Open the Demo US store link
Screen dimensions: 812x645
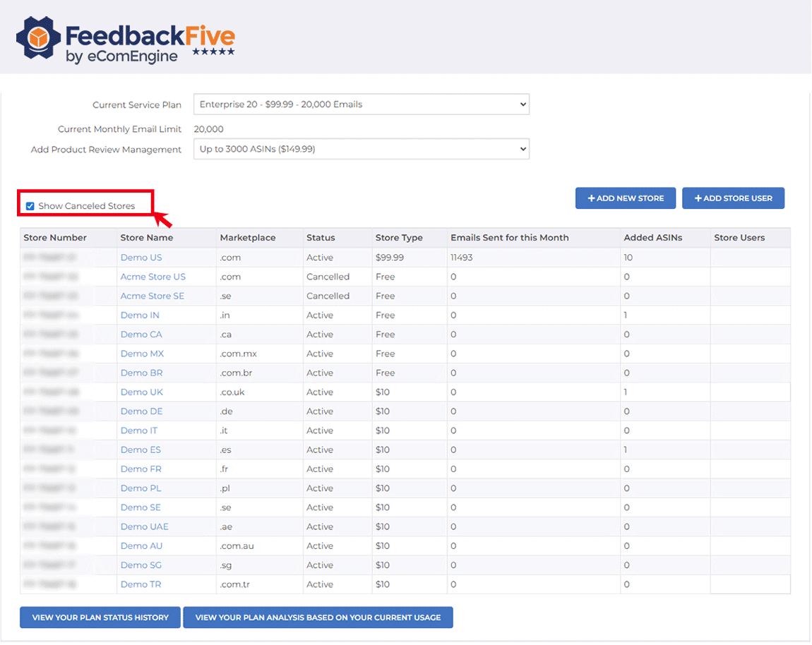141,258
